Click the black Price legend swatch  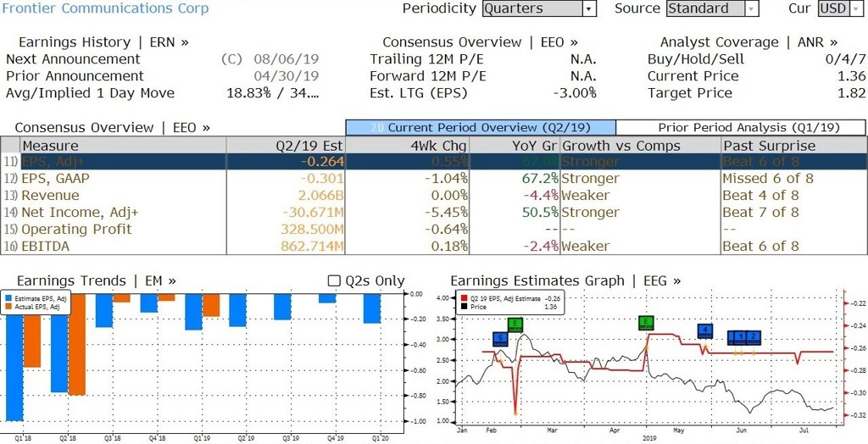[464, 306]
